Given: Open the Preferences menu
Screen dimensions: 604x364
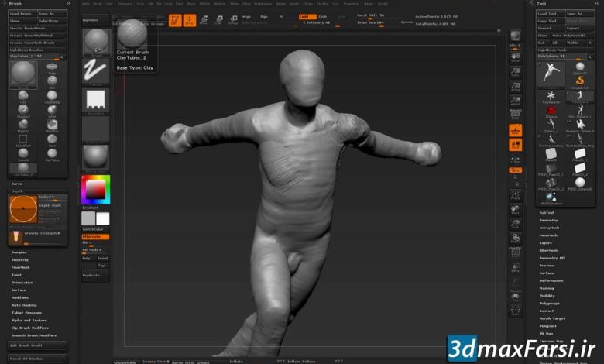Looking at the screenshot, I should point(263,3).
